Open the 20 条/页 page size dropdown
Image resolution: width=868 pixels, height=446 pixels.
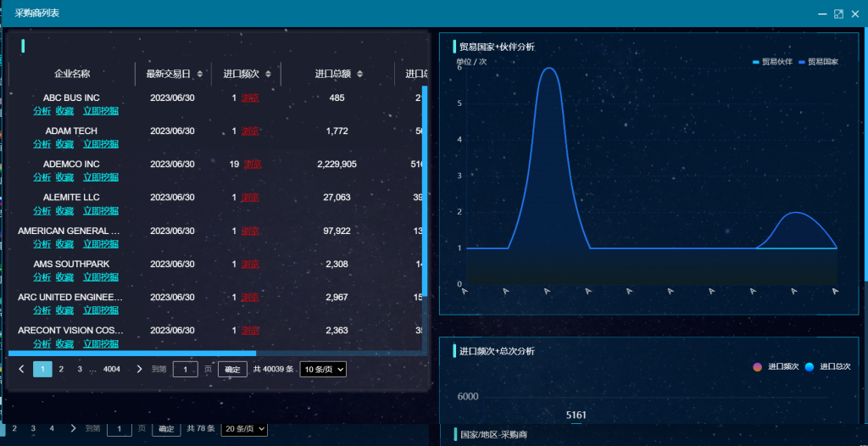coord(244,428)
